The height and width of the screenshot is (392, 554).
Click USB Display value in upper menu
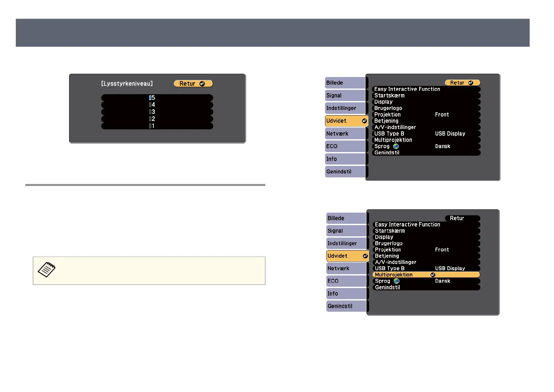point(450,134)
